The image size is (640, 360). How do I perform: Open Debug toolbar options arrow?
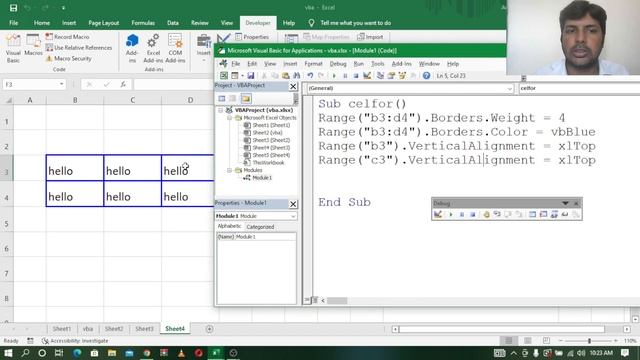point(565,203)
